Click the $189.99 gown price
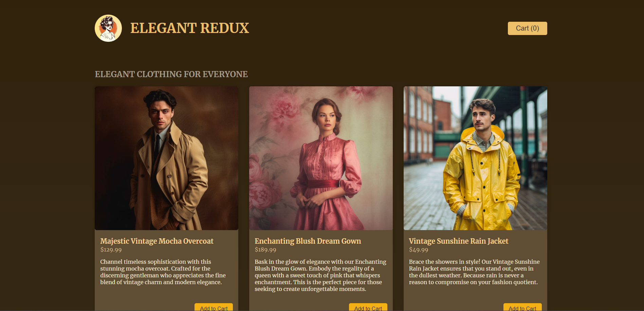 pyautogui.click(x=265, y=250)
